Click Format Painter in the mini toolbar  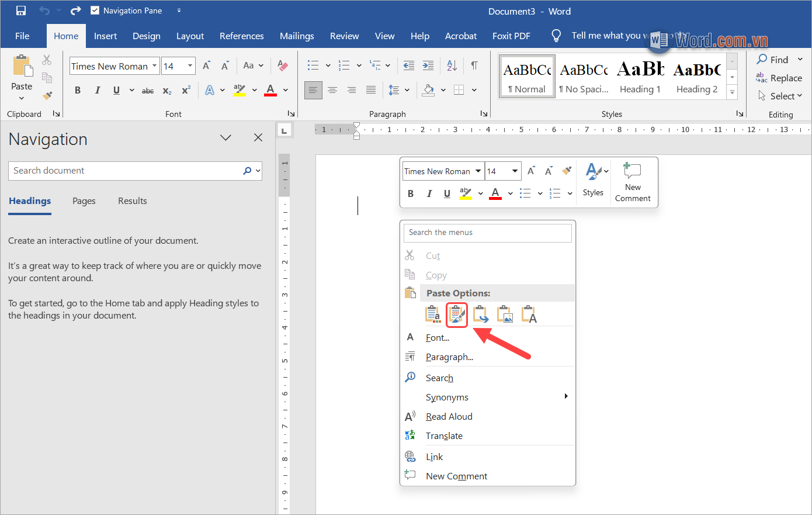point(566,171)
